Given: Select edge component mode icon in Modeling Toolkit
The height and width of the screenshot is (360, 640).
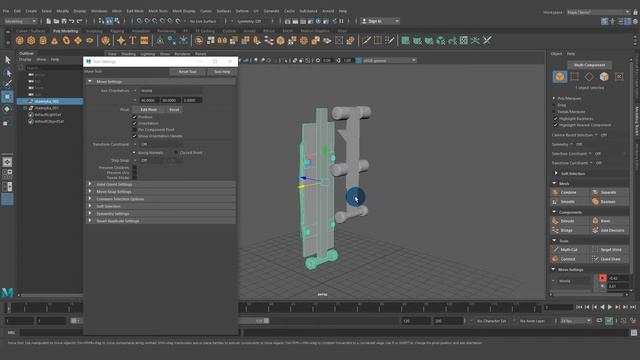Looking at the screenshot, I should (x=589, y=76).
